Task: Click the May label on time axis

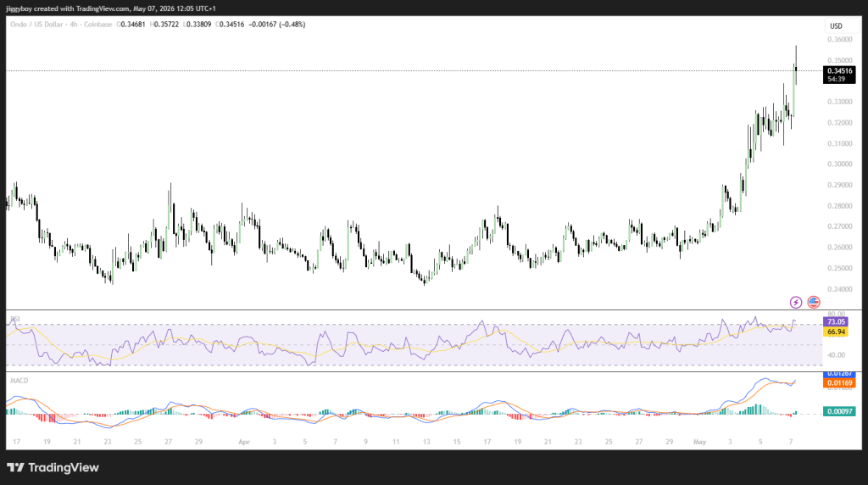Action: click(699, 442)
